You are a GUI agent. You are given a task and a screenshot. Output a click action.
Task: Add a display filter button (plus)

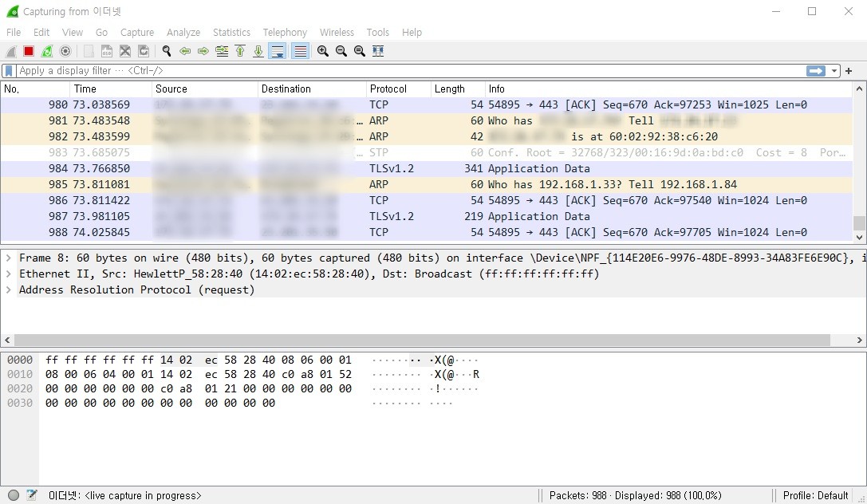tap(849, 71)
